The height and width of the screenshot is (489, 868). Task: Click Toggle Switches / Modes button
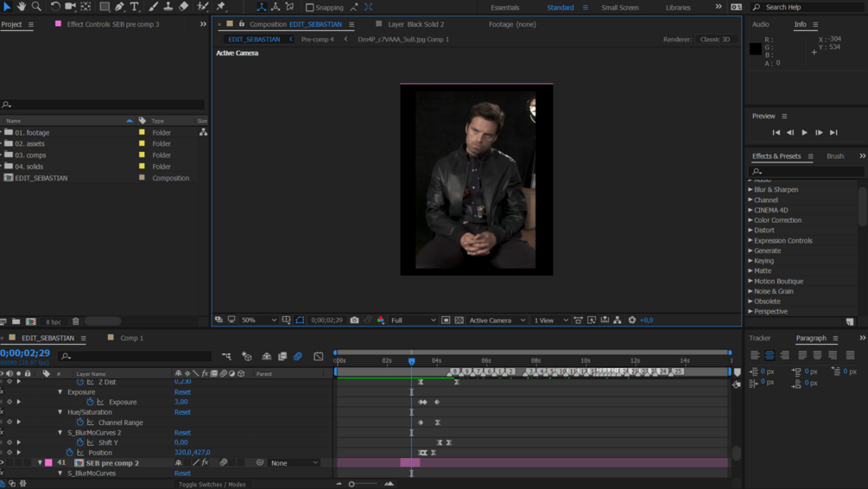click(212, 485)
